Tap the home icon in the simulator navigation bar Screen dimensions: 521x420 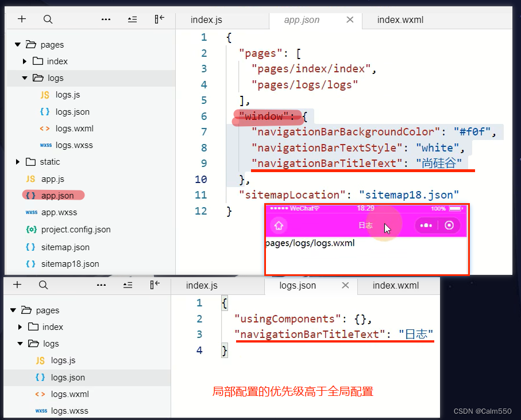[279, 225]
